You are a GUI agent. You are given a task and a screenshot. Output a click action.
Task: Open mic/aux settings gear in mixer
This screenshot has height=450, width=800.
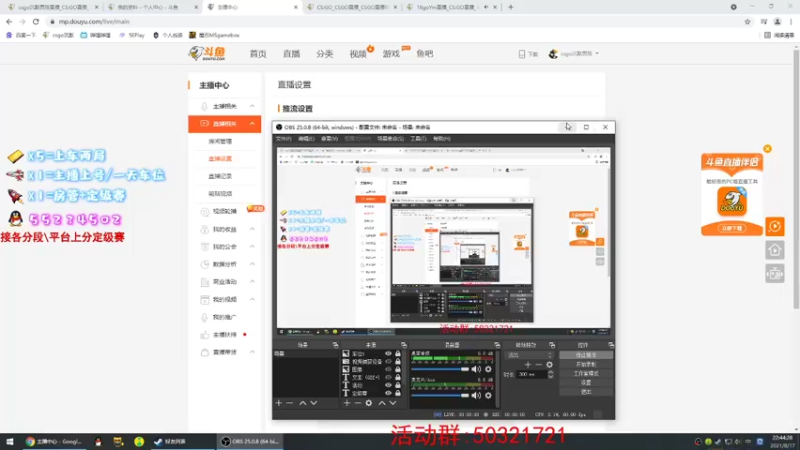pyautogui.click(x=488, y=395)
